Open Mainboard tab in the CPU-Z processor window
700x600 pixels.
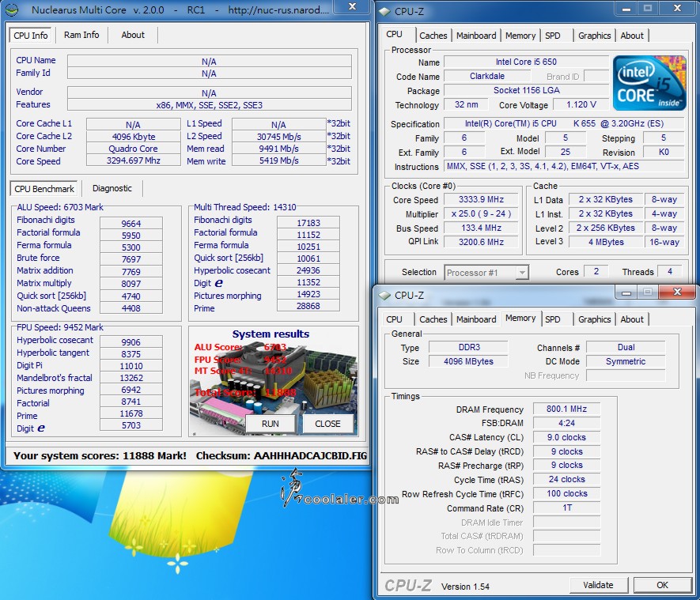(476, 36)
